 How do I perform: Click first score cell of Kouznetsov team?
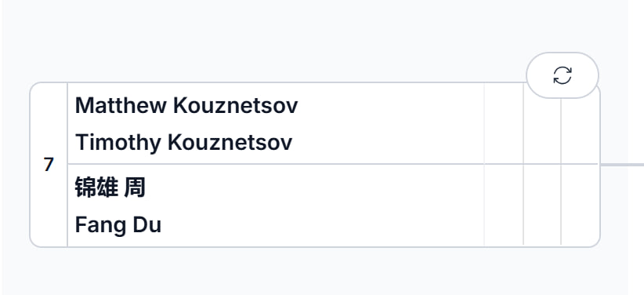pos(504,123)
